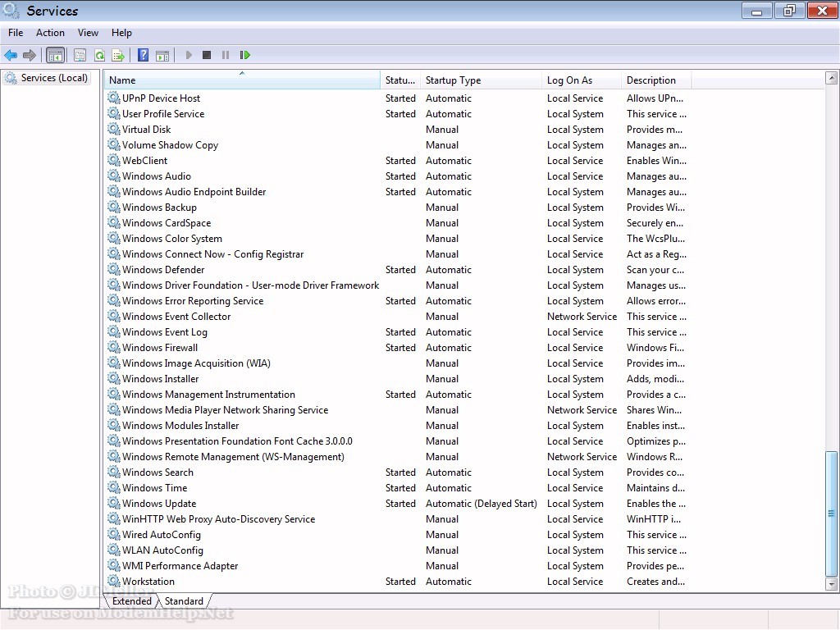
Task: Open the Help menu
Action: point(121,33)
